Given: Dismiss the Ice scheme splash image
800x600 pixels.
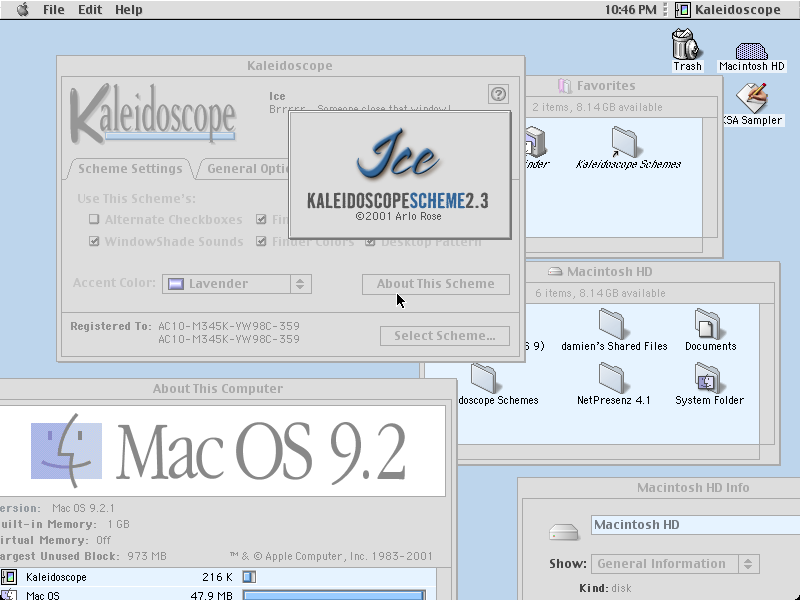Looking at the screenshot, I should (x=400, y=175).
